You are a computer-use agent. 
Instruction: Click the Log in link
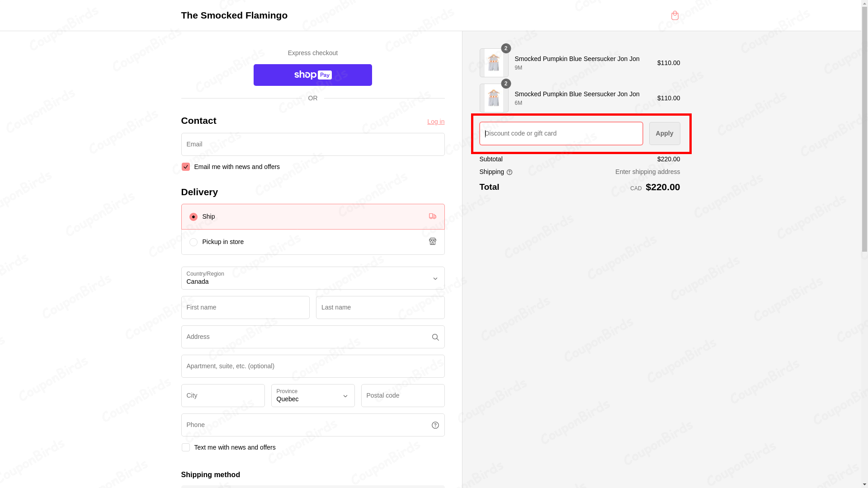pos(435,122)
